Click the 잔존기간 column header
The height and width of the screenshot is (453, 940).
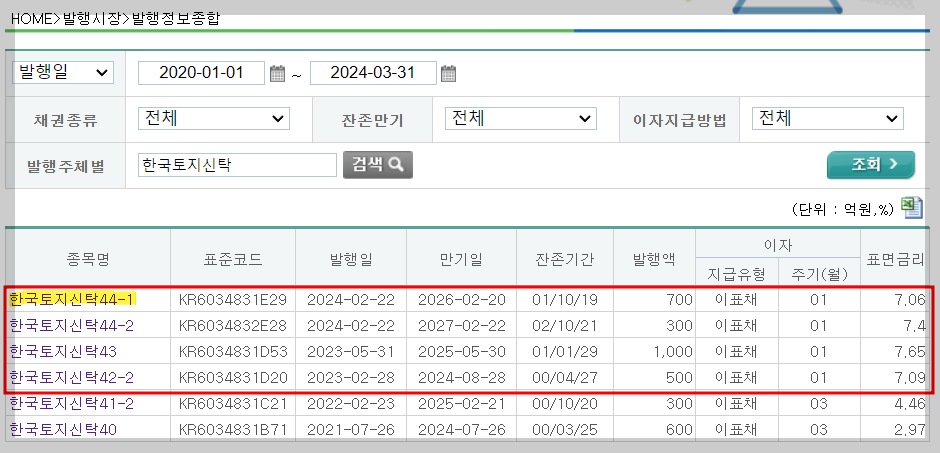tap(565, 259)
